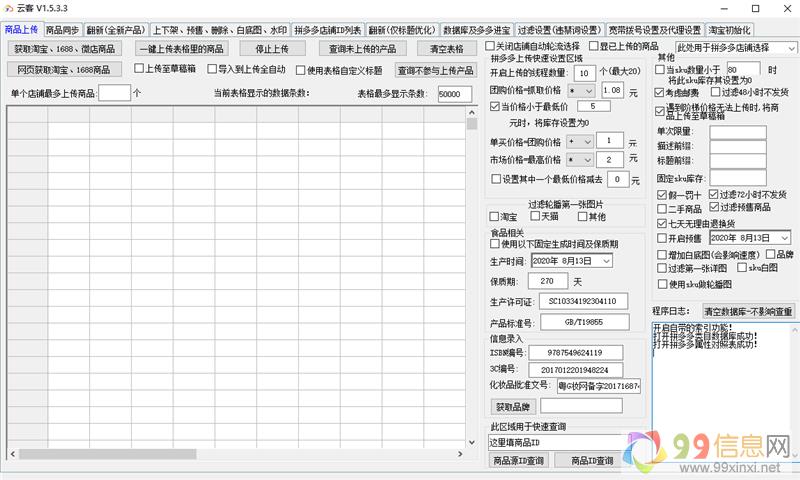Open the 拼多多店铺ID列表 tab
The image size is (800, 480).
click(x=327, y=30)
